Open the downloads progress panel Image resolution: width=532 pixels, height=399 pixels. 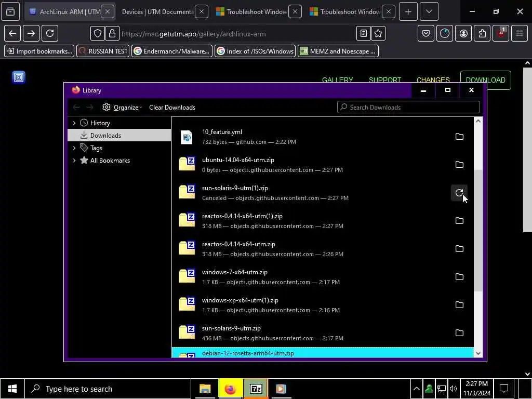(445, 33)
